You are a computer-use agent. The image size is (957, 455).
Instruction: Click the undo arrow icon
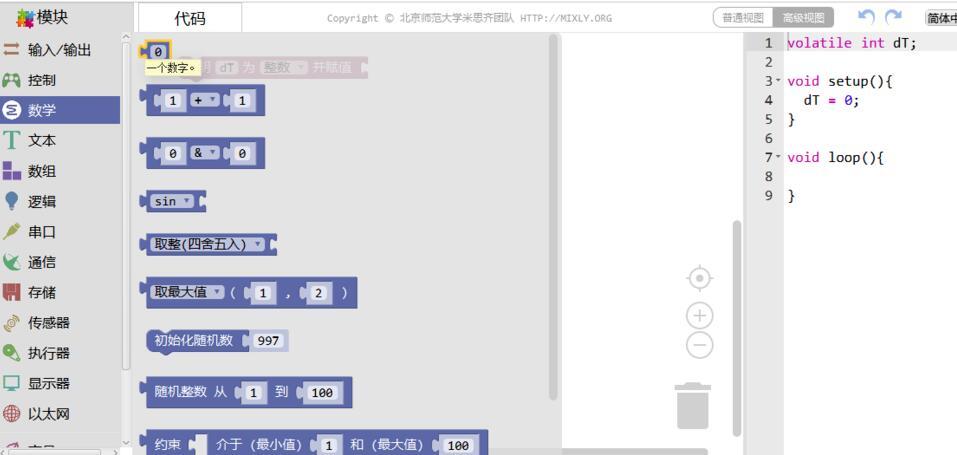[x=866, y=17]
